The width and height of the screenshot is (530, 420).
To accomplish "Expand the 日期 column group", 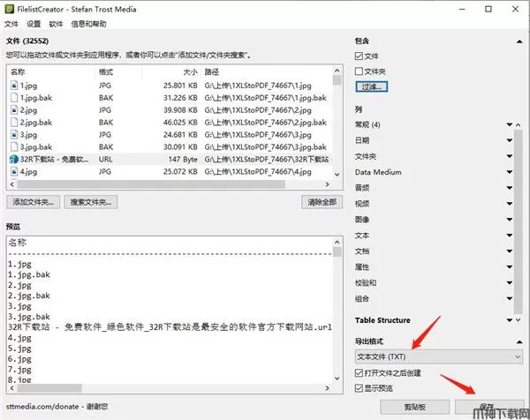I will point(510,140).
